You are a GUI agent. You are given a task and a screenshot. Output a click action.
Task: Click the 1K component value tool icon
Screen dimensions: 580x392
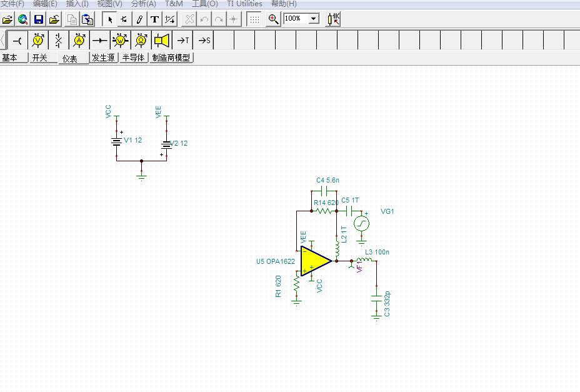tap(334, 19)
